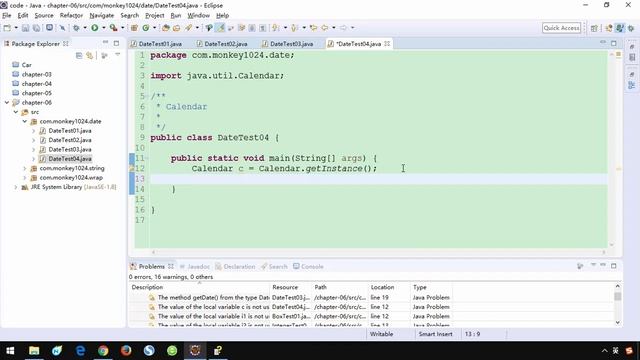Open Firefox from the taskbar
The image size is (640, 360).
coord(126,350)
